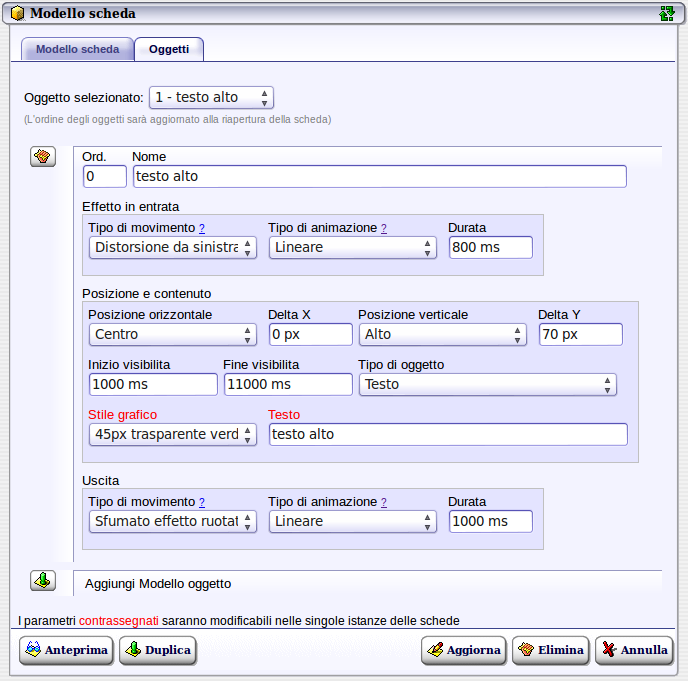The image size is (688, 681).
Task: Click into the Nome text field
Action: pyautogui.click(x=379, y=176)
